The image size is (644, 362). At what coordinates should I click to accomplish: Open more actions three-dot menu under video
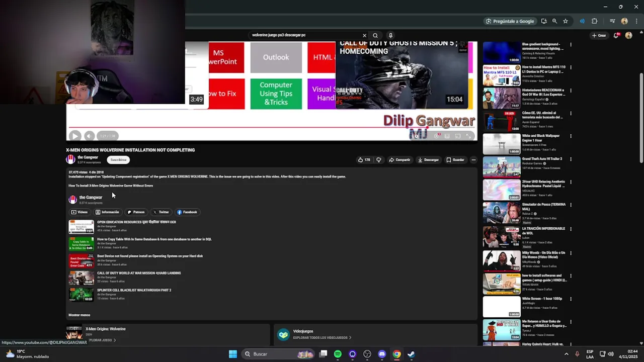coord(473,160)
